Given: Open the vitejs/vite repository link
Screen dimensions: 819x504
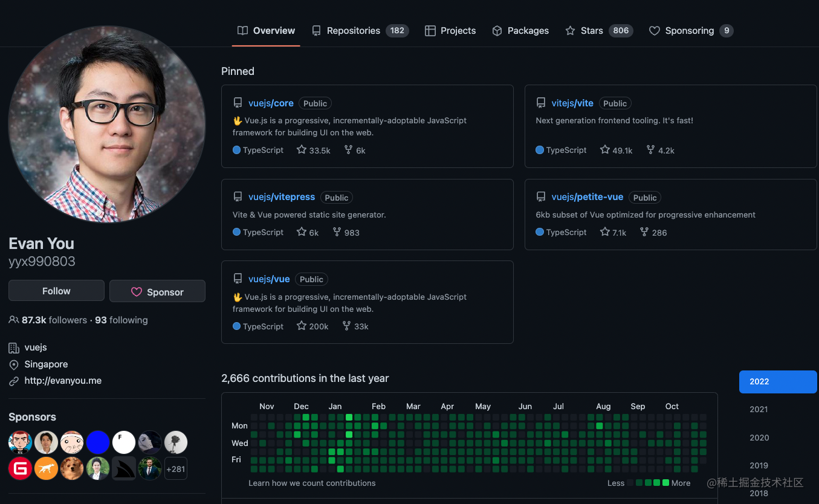Looking at the screenshot, I should pos(572,103).
